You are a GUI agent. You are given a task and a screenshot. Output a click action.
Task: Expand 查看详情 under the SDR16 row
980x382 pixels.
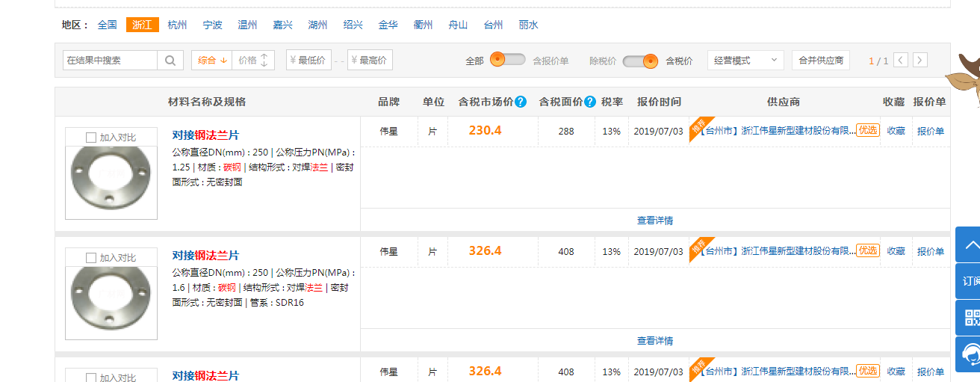click(655, 341)
